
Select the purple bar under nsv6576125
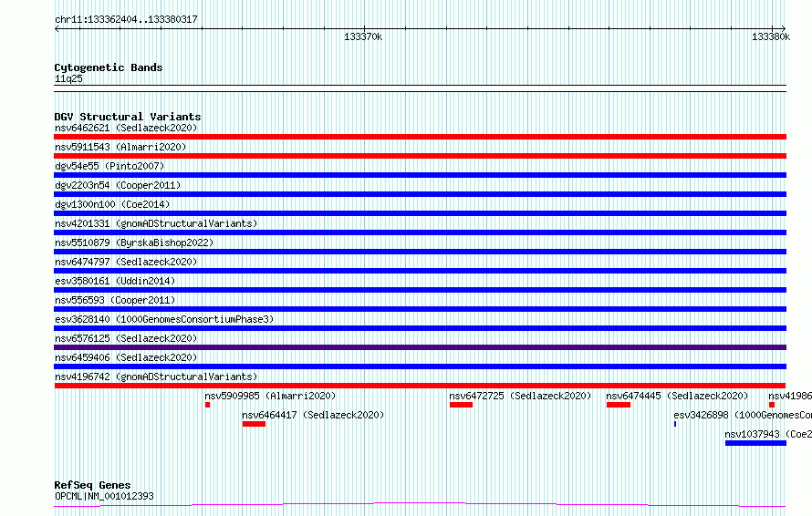tap(420, 347)
